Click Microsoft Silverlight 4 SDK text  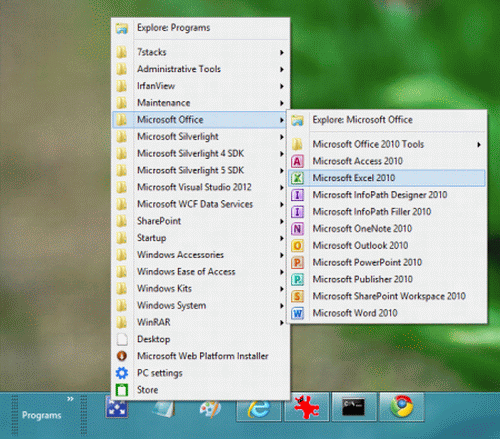tap(190, 154)
